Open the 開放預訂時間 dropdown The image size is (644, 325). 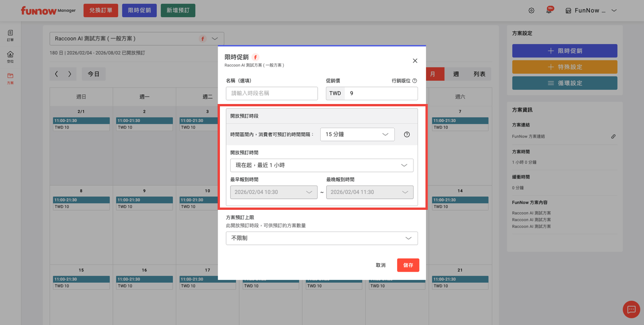pos(322,165)
